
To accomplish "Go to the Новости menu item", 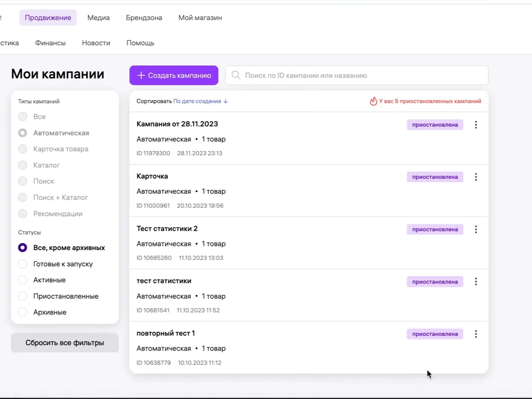I will click(96, 43).
